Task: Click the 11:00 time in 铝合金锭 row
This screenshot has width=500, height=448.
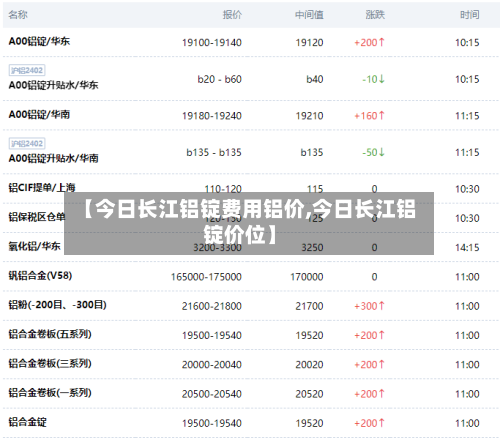Action: point(467,423)
